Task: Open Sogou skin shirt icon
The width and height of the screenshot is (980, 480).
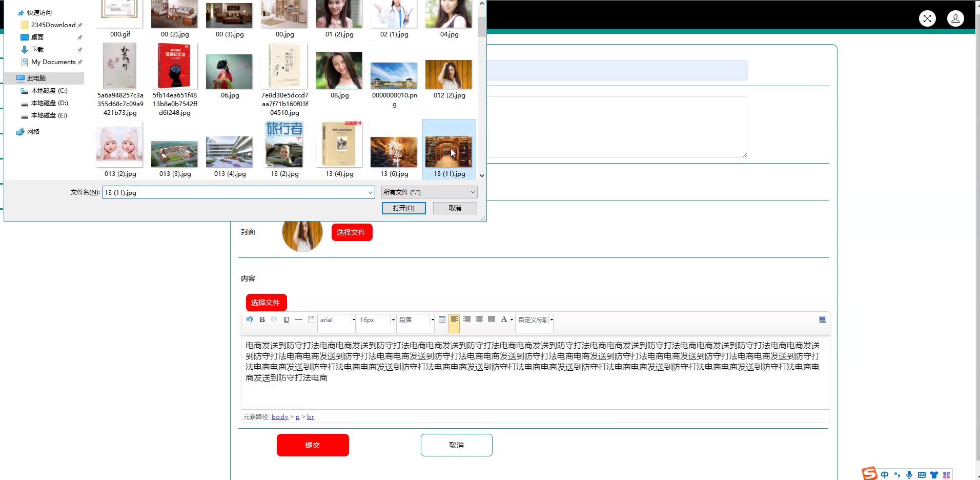Action: coord(934,475)
